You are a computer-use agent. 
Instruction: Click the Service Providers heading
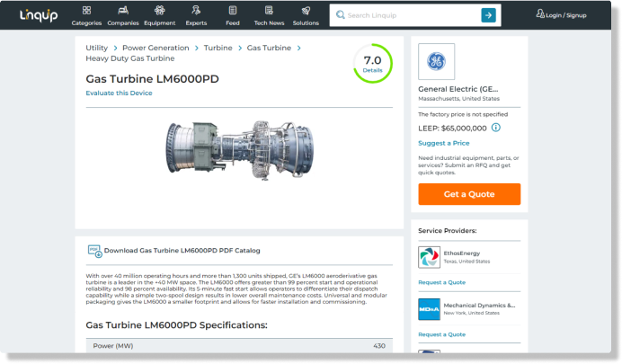447,231
